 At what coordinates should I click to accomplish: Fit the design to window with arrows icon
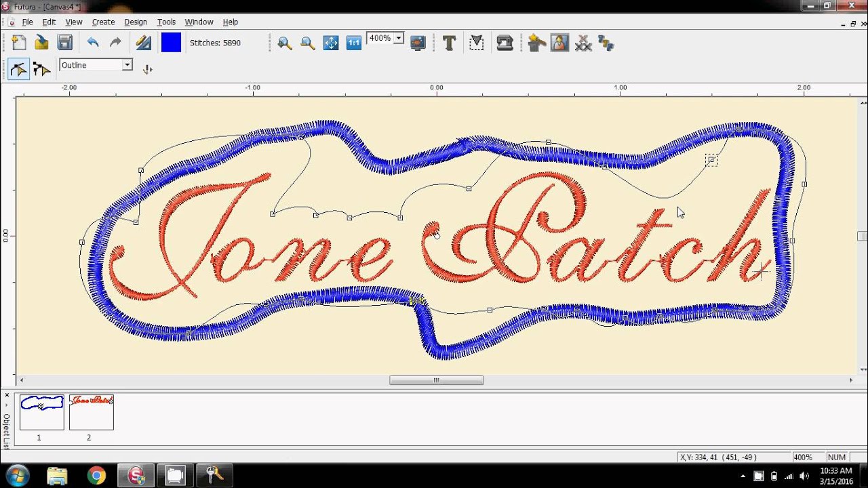coord(331,43)
